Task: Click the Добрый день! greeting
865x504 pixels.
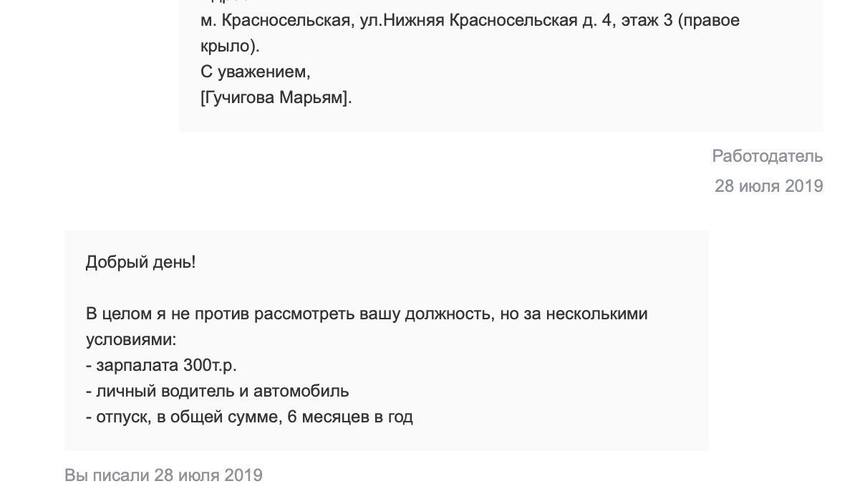Action: click(x=140, y=262)
